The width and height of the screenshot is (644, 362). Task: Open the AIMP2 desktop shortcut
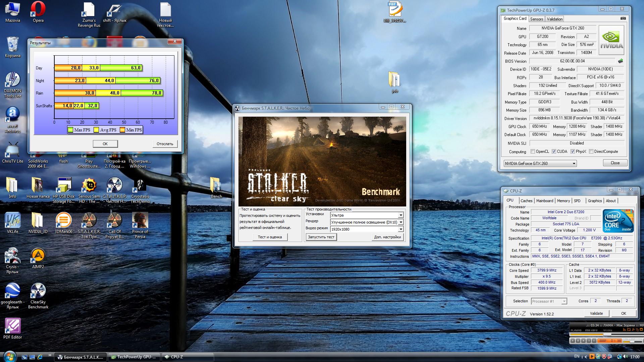pyautogui.click(x=38, y=258)
